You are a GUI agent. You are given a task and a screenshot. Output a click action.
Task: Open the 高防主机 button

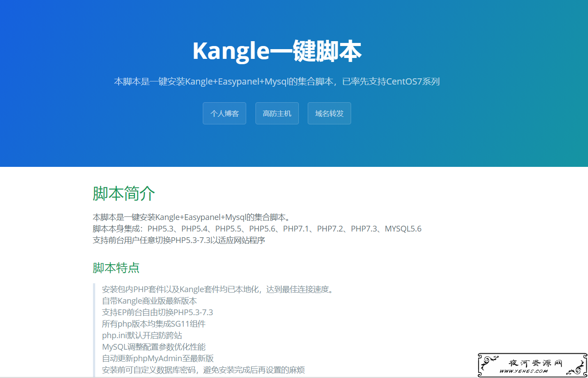pos(277,113)
